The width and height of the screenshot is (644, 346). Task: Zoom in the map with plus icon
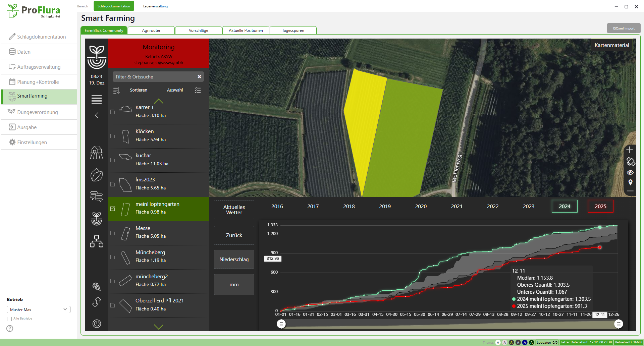(x=630, y=150)
